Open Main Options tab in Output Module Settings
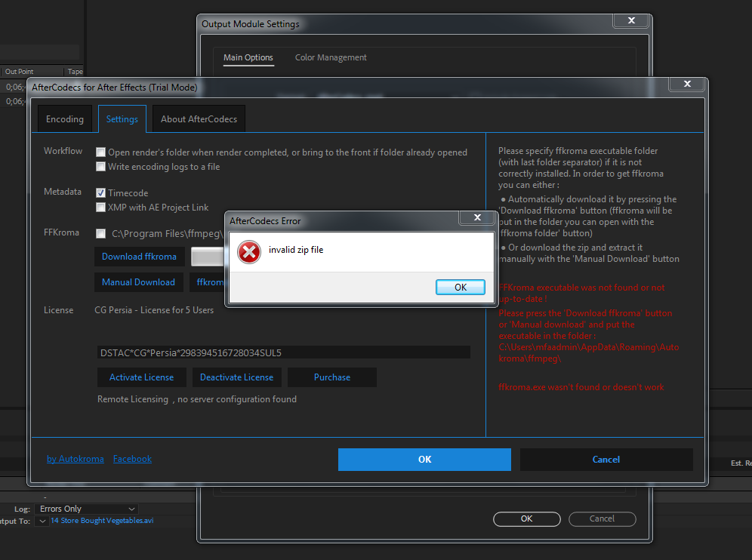Image resolution: width=752 pixels, height=560 pixels. (x=248, y=57)
